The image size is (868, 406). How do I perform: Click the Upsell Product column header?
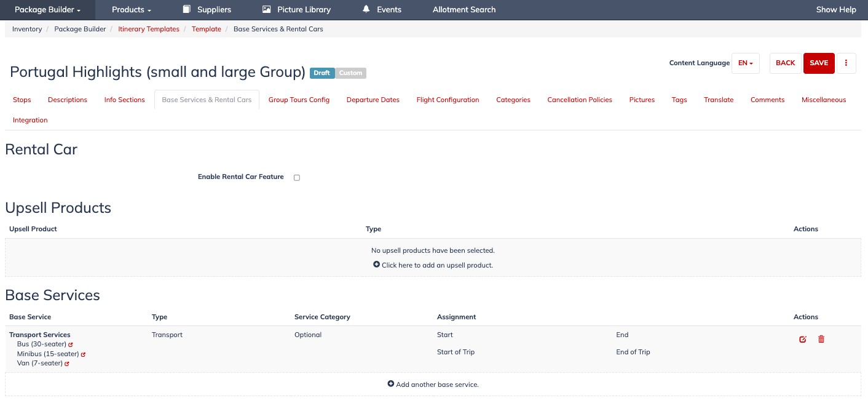[33, 229]
